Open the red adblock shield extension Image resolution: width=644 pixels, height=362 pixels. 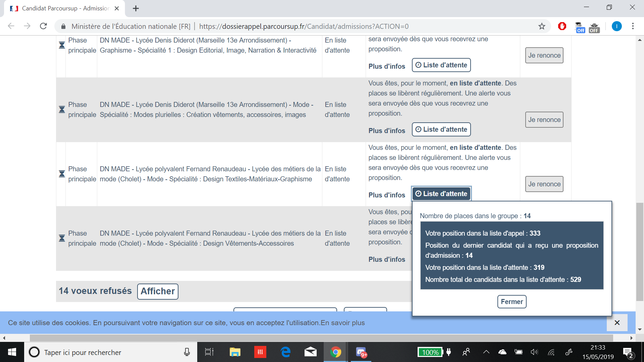(x=562, y=26)
